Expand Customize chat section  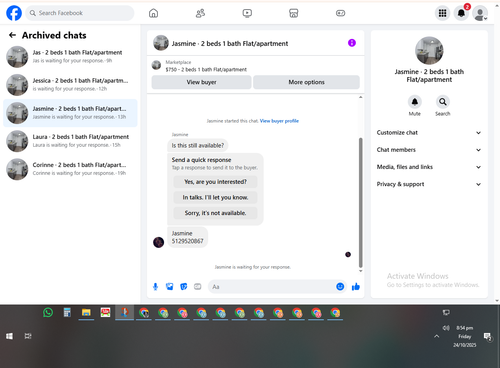[x=429, y=133]
